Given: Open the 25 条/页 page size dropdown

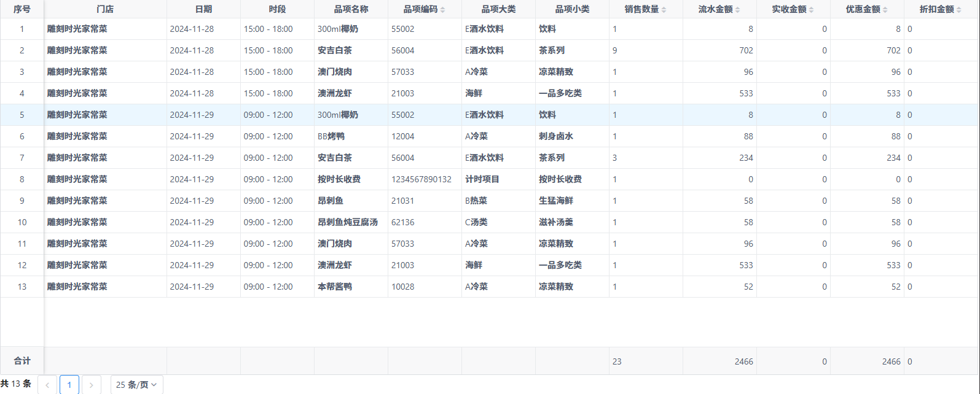Looking at the screenshot, I should coord(136,385).
